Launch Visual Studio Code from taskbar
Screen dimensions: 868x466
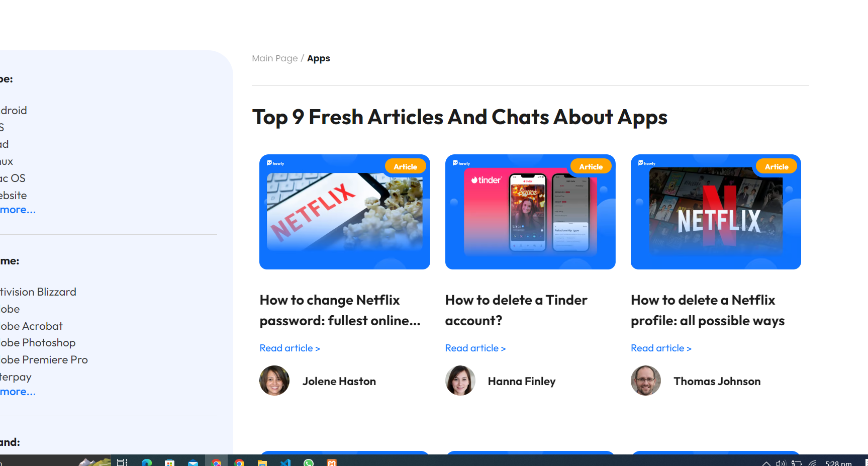[x=285, y=462]
